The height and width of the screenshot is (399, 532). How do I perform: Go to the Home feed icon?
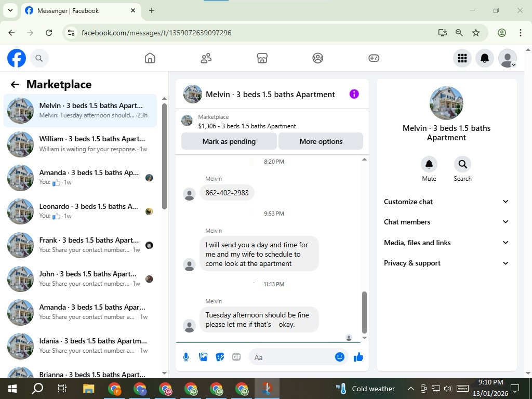[150, 58]
